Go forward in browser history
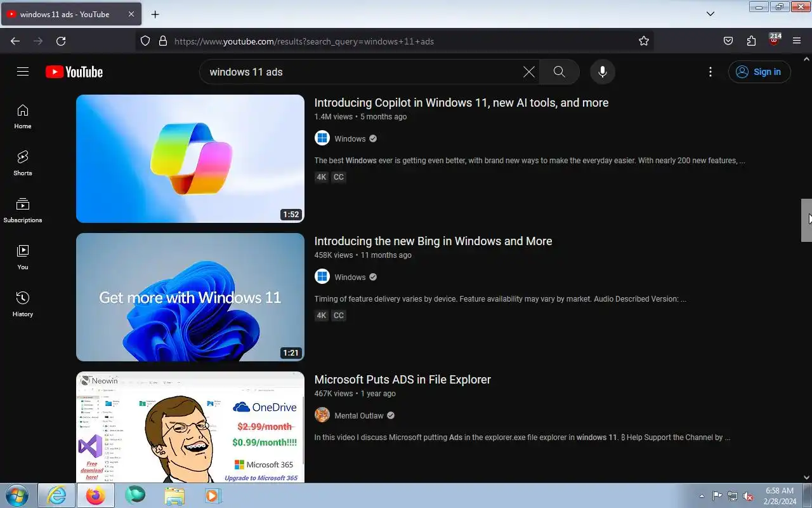 (38, 41)
